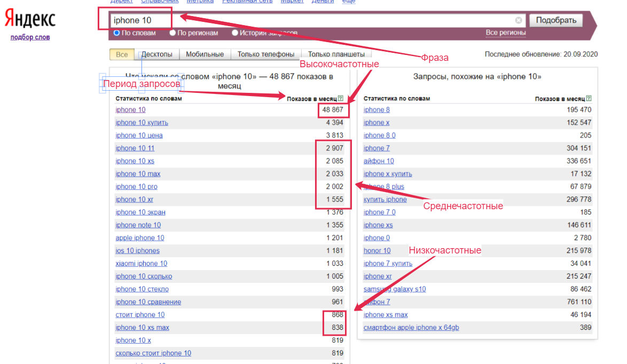
Task: Select the 'По словам' radio button
Action: [x=117, y=33]
